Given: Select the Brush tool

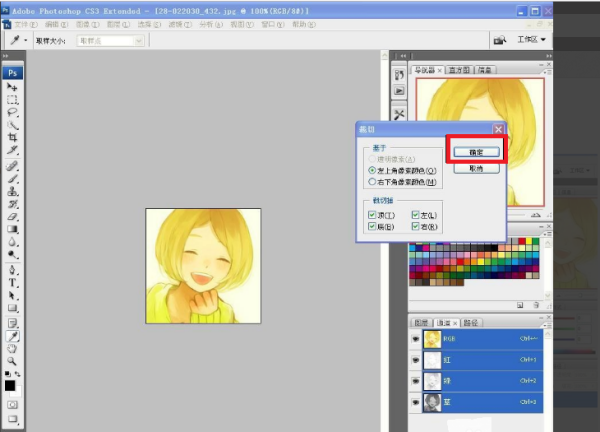Looking at the screenshot, I should pyautogui.click(x=12, y=178).
